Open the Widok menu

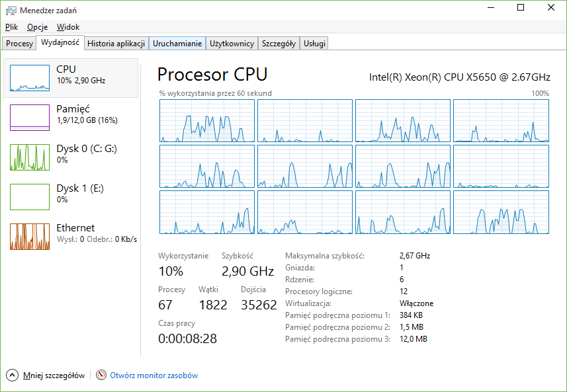[x=67, y=27]
